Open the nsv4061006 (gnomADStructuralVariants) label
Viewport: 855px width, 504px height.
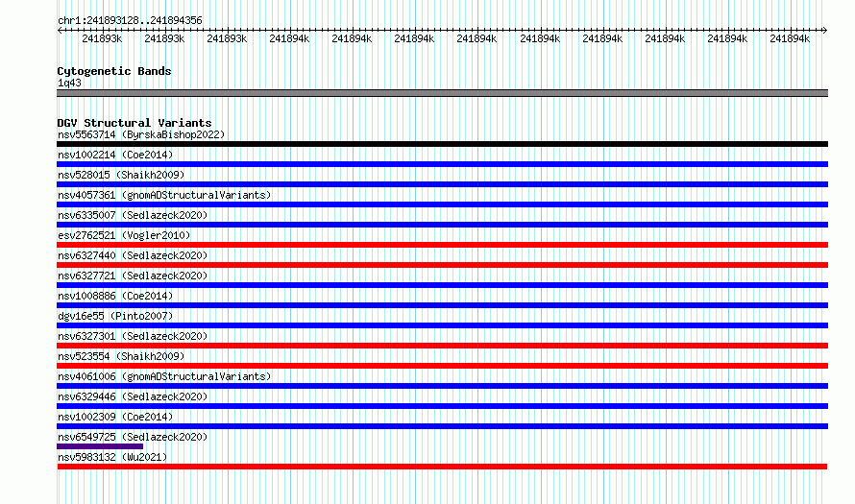[164, 376]
